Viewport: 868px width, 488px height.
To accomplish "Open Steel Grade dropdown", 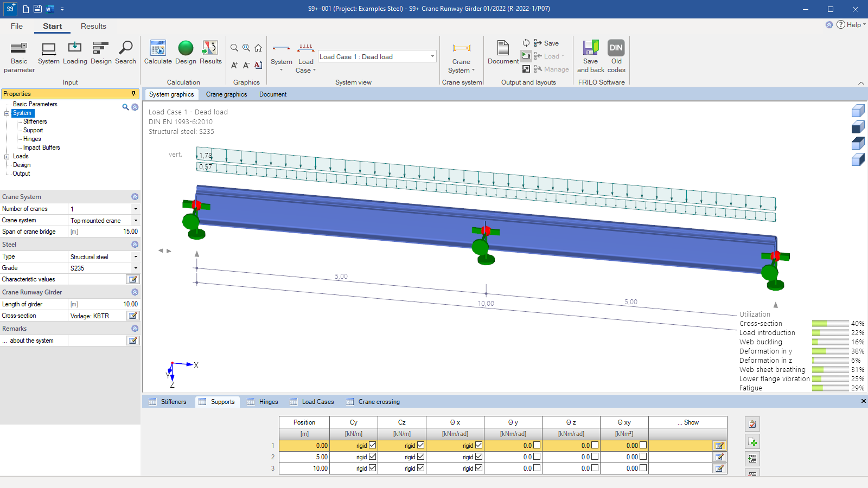I will coord(136,268).
